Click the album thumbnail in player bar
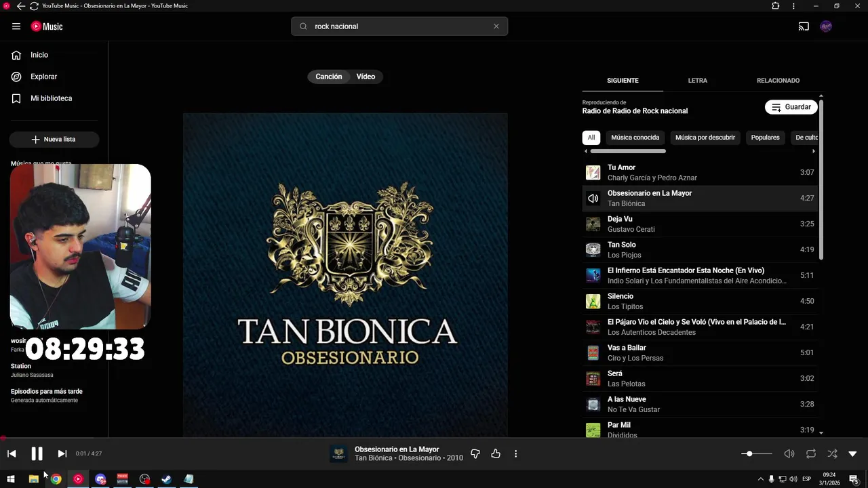 coord(338,453)
